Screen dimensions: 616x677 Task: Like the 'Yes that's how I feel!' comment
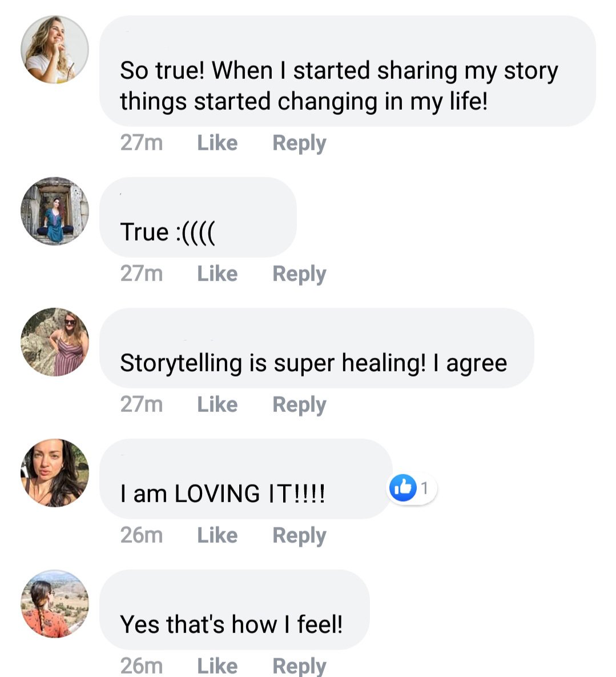[x=218, y=666]
